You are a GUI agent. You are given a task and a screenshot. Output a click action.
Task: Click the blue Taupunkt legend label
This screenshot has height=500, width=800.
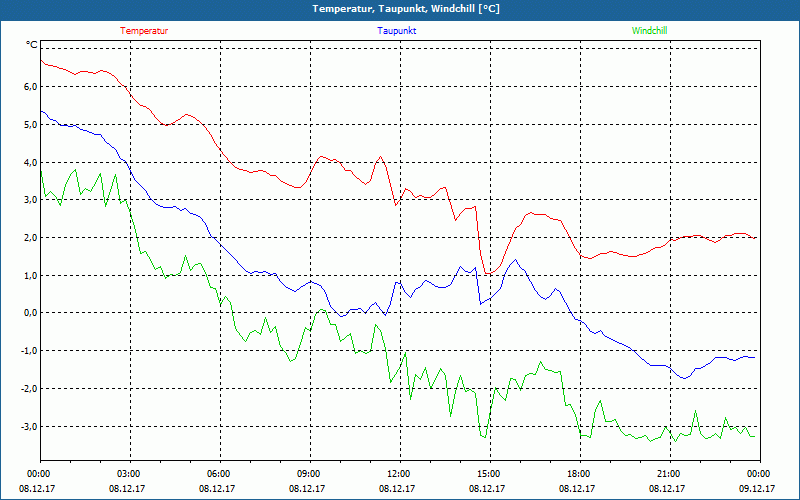coord(396,31)
